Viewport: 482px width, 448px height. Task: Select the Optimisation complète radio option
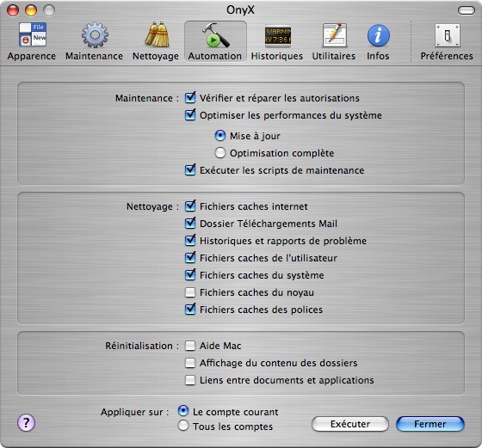(220, 152)
